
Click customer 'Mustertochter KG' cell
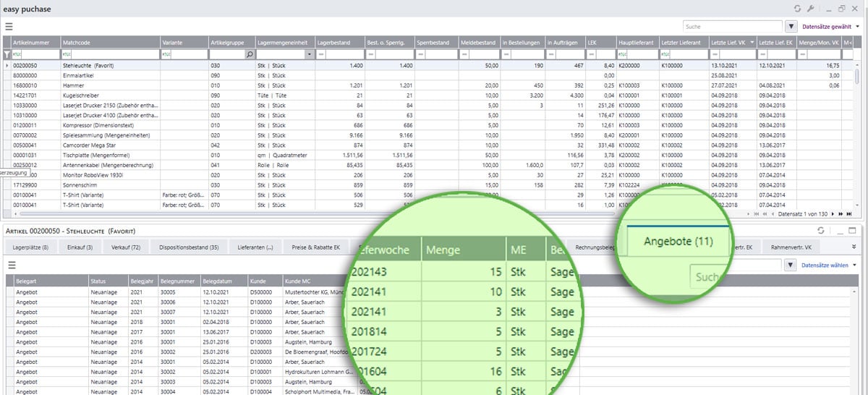[x=315, y=292]
